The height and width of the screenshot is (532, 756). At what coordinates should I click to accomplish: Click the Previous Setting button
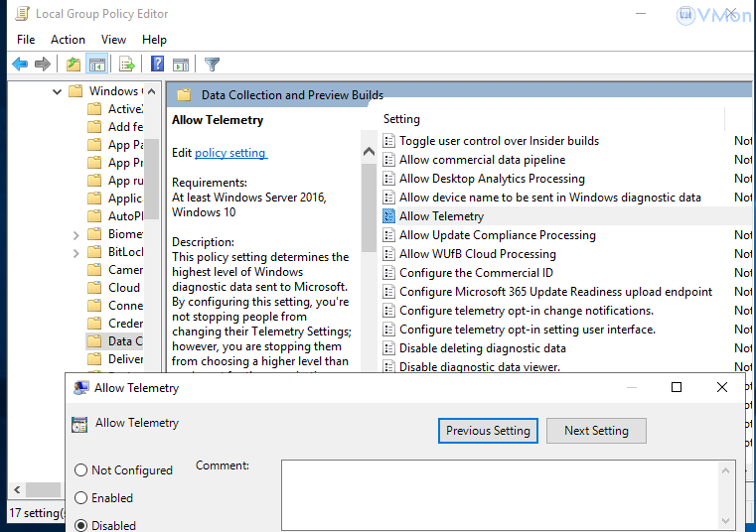point(488,431)
